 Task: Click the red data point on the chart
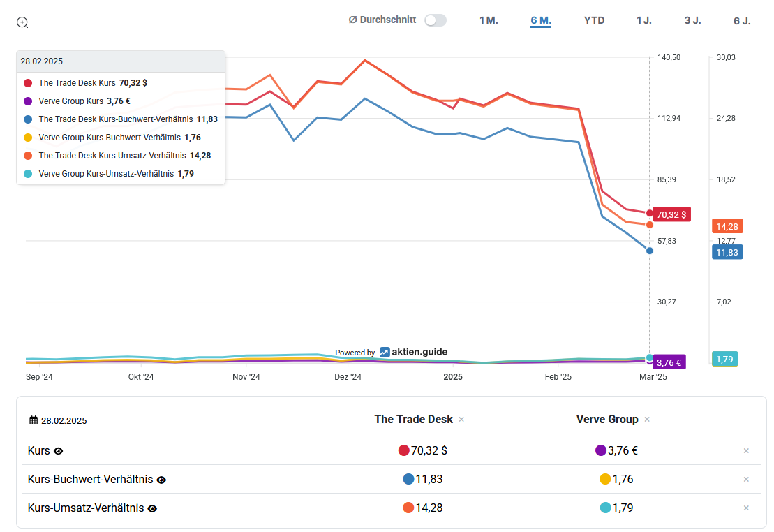coord(650,214)
